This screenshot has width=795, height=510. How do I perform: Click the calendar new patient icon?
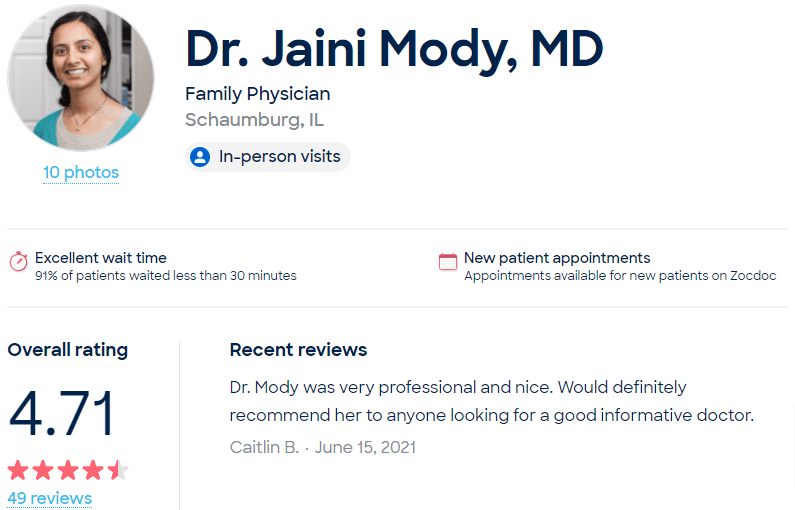(x=448, y=262)
